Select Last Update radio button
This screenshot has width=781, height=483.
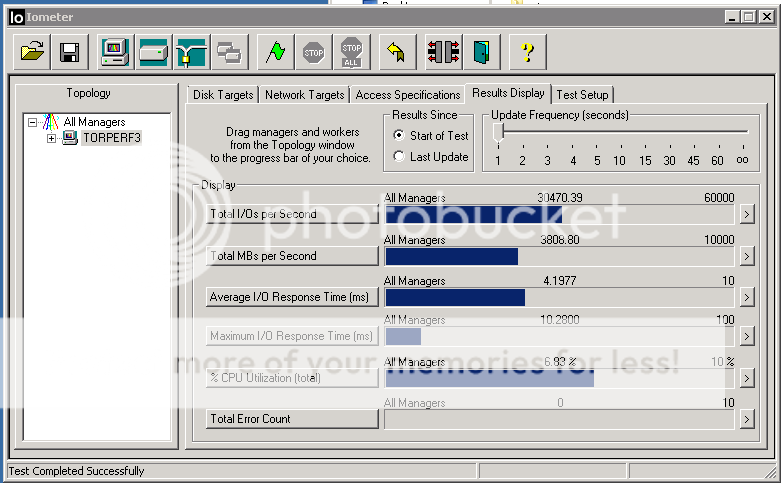tap(398, 156)
